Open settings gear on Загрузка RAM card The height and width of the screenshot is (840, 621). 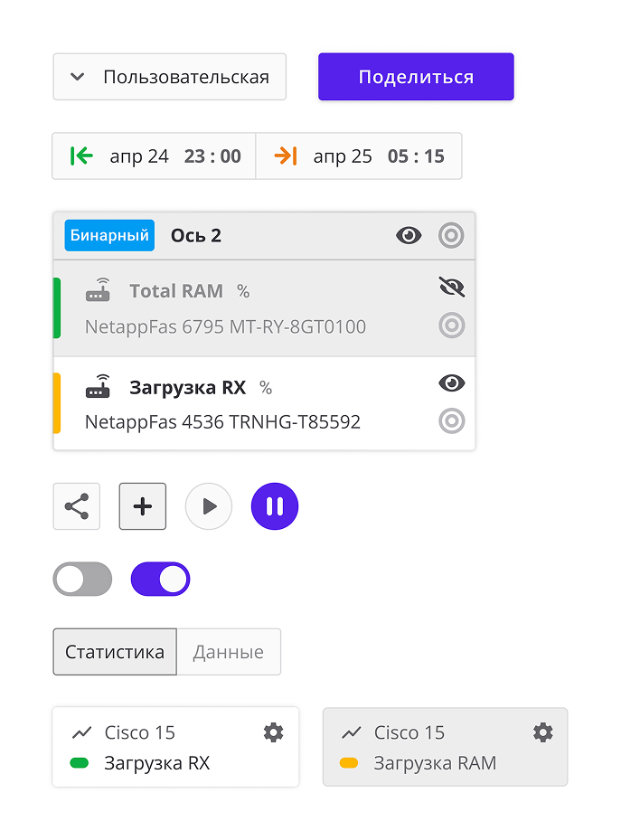point(543,732)
